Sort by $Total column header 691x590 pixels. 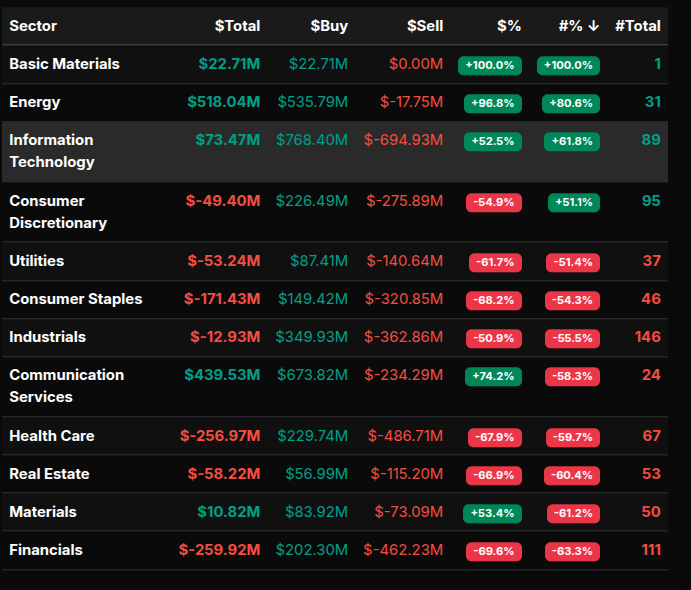click(x=237, y=26)
